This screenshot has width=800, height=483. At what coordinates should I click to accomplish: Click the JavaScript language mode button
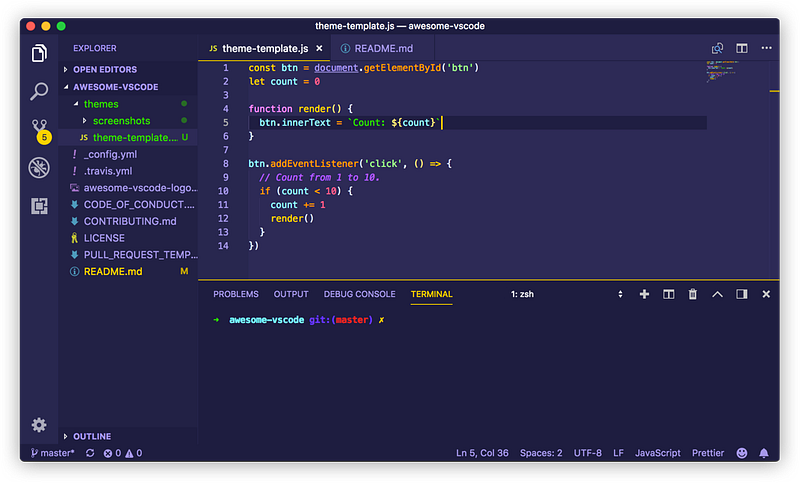[x=657, y=453]
